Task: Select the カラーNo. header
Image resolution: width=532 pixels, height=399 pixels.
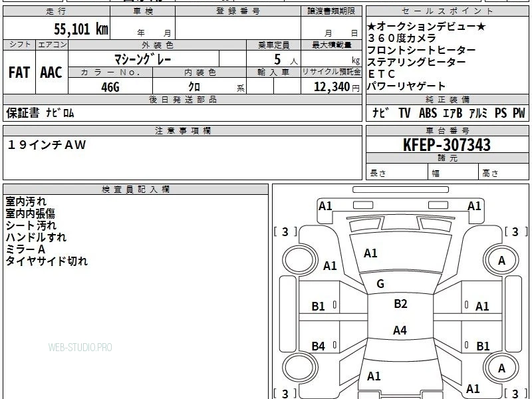Action: (x=110, y=72)
